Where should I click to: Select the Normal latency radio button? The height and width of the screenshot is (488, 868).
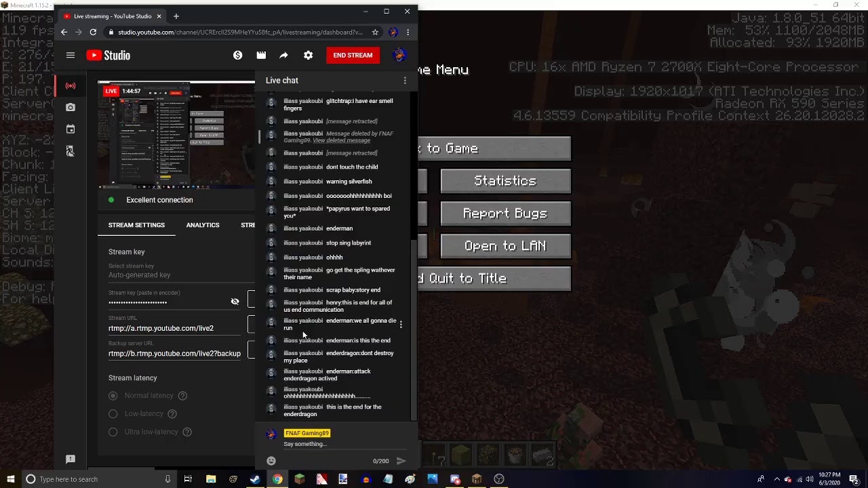pos(113,396)
